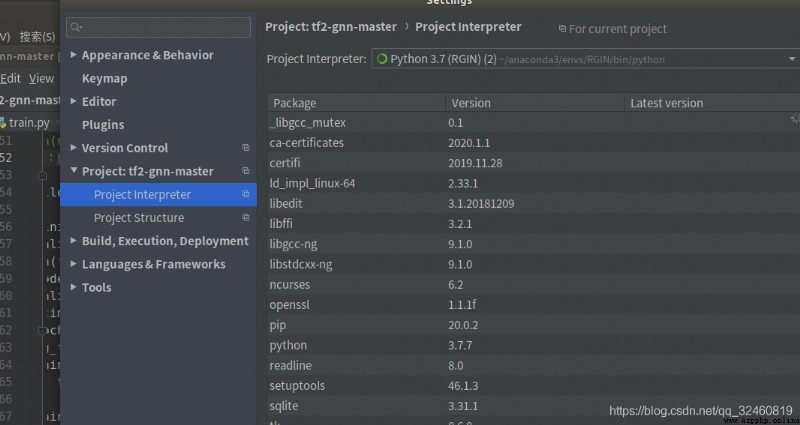Open the Edit menu in background window
Screen dimensions: 800x425
(x=10, y=79)
